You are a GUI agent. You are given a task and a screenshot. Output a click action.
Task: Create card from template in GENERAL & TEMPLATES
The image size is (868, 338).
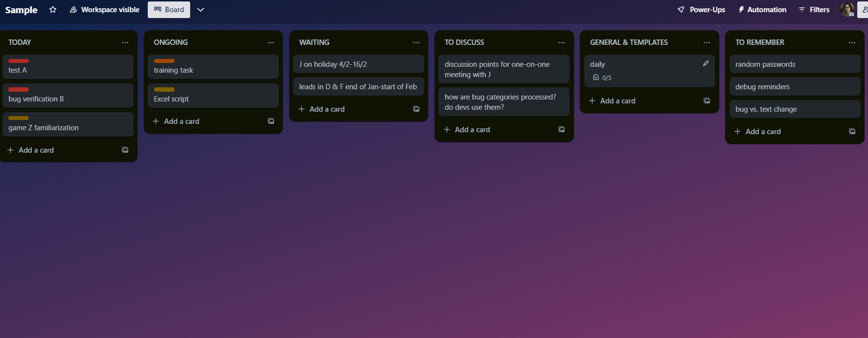tap(707, 101)
